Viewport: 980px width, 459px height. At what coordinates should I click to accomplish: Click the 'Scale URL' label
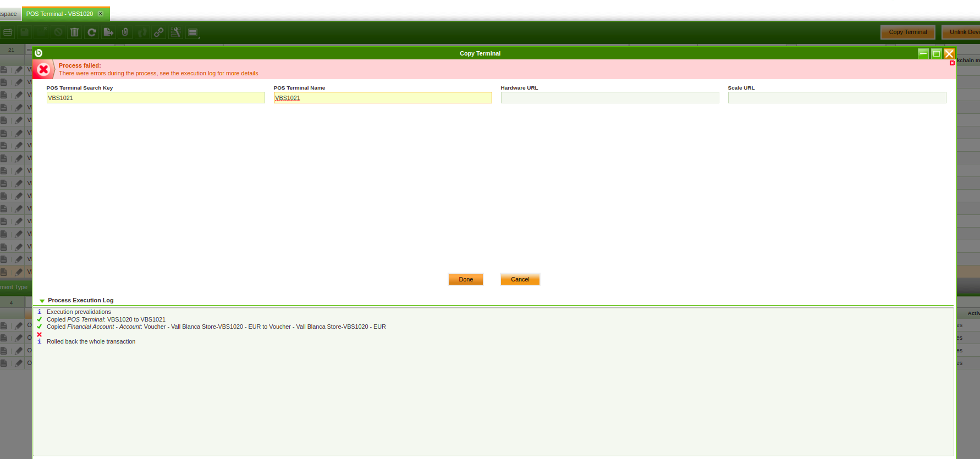click(x=741, y=88)
